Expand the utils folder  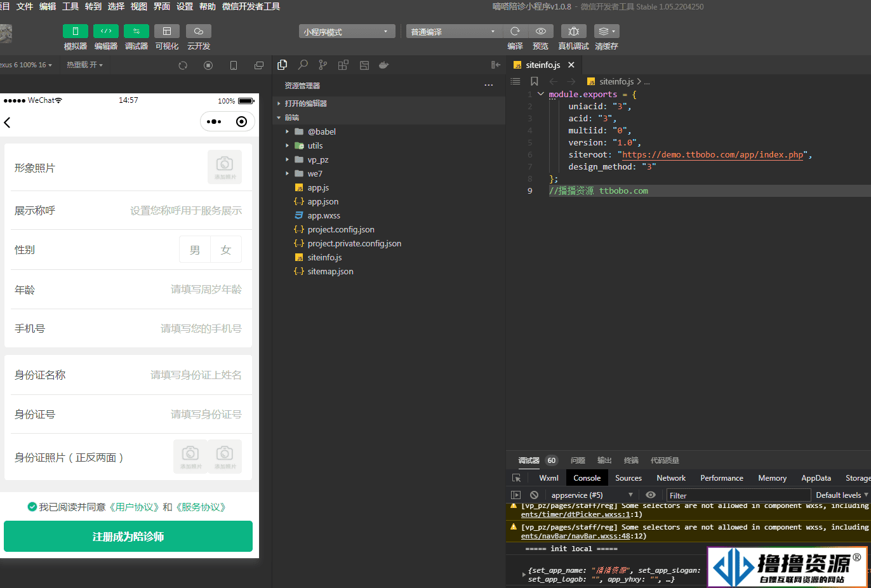coord(389,145)
